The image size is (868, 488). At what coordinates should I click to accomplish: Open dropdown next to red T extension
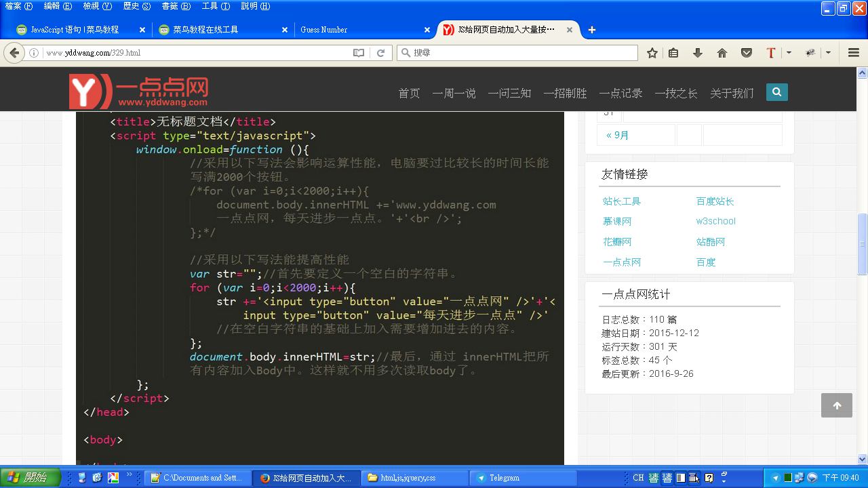(789, 53)
